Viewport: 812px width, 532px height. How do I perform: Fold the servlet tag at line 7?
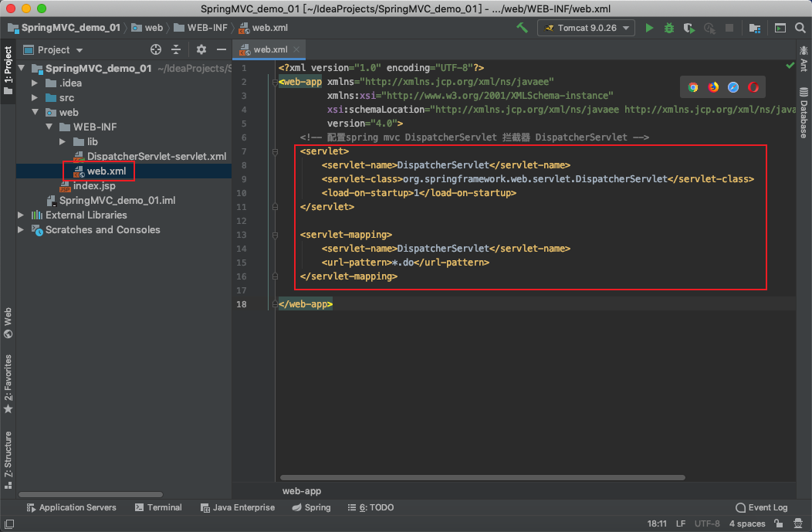point(275,151)
